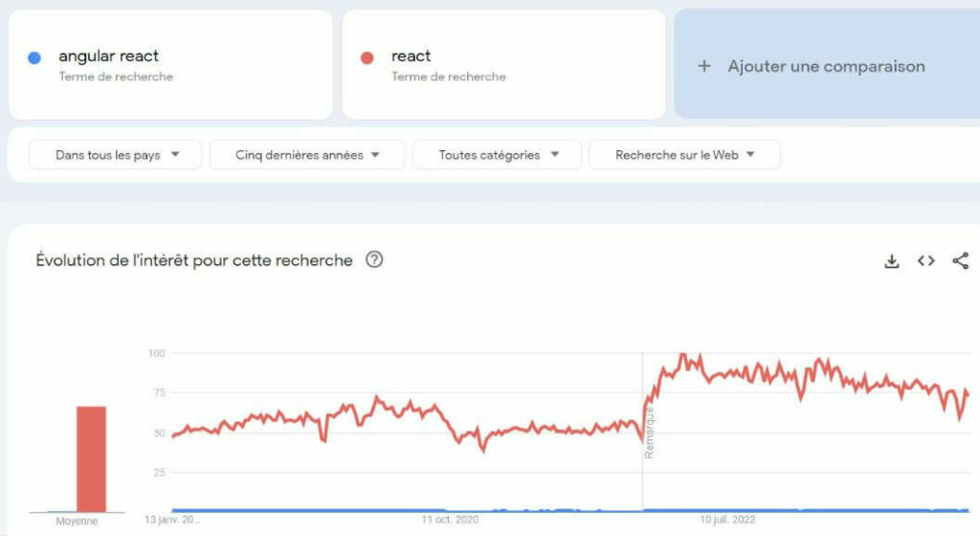Click the red average bar for react
Image resolution: width=980 pixels, height=536 pixels.
point(91,459)
